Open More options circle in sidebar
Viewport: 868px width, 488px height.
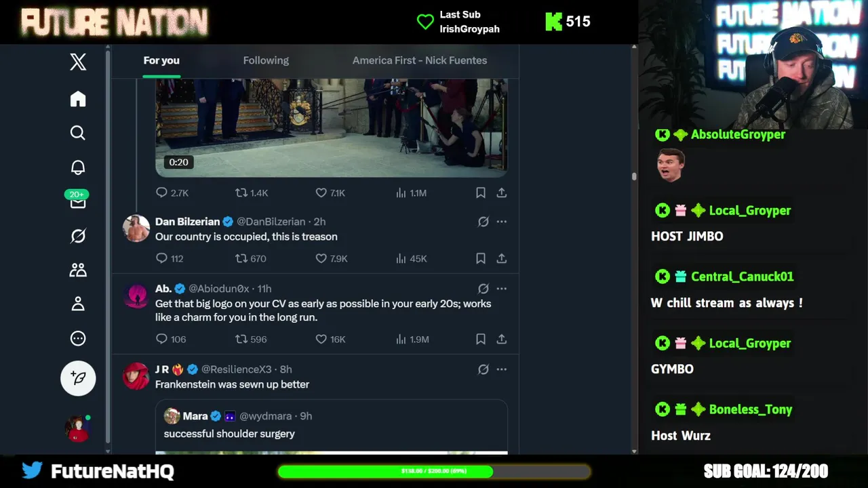(x=78, y=338)
